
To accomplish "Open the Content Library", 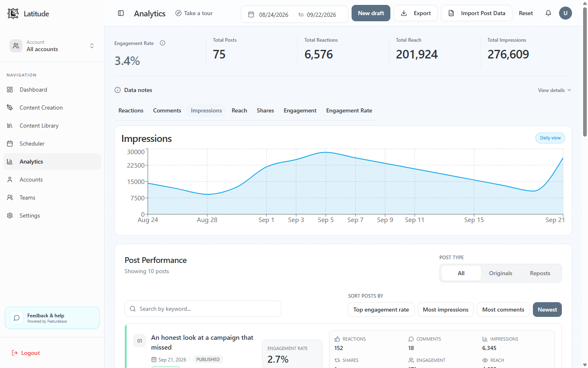I will click(x=52, y=126).
